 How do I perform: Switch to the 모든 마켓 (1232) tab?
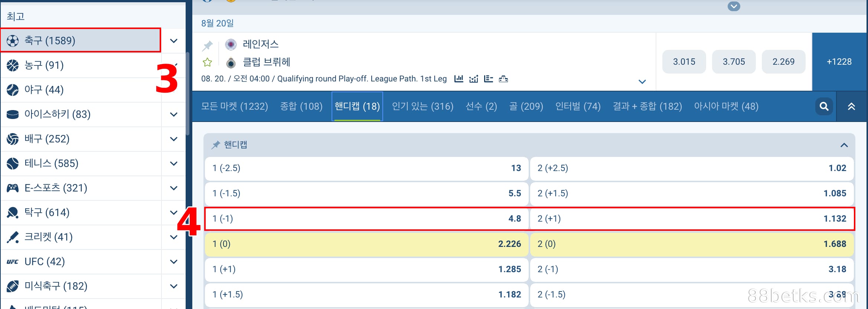click(234, 106)
